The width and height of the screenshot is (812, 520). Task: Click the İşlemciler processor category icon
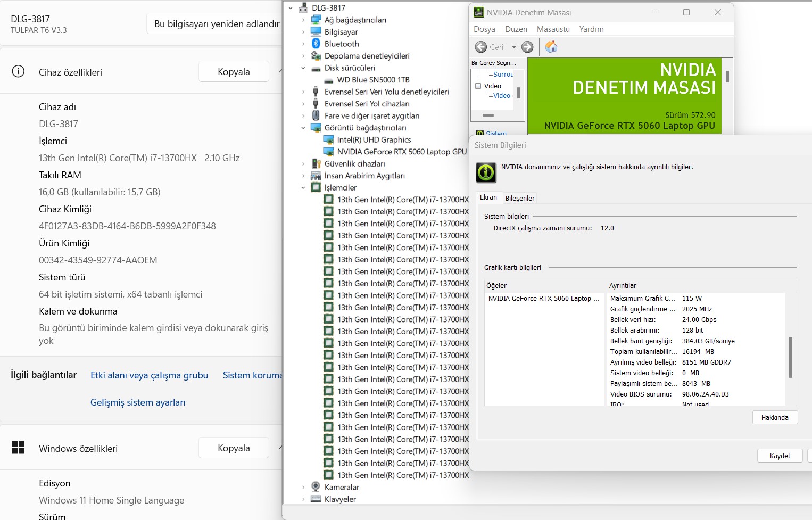click(x=316, y=187)
